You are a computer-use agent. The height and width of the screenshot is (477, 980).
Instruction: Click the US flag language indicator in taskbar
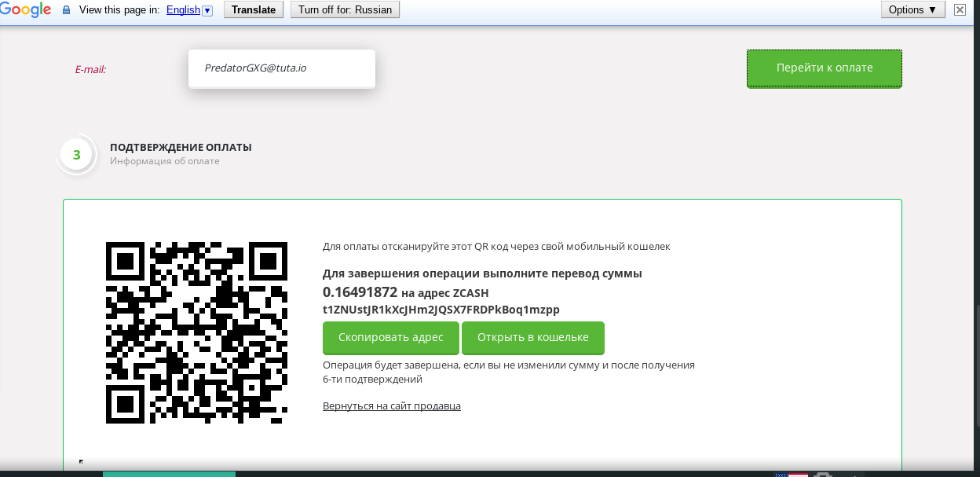(792, 474)
